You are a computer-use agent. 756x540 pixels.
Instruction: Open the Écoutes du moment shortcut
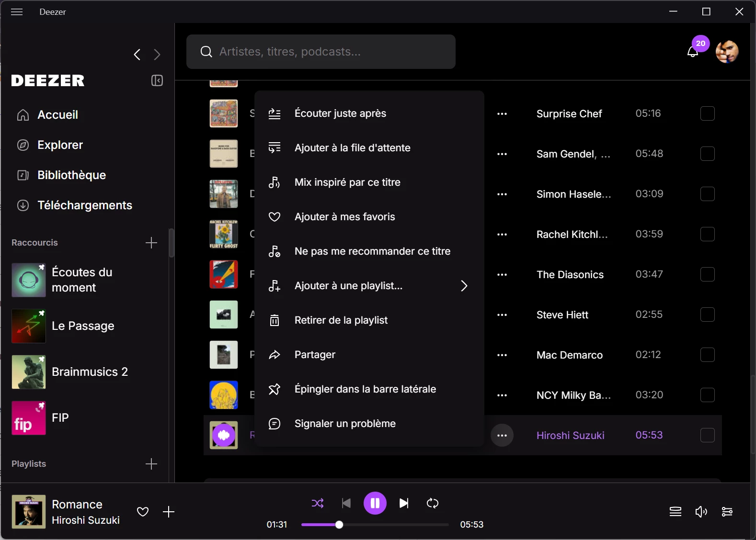pos(84,280)
